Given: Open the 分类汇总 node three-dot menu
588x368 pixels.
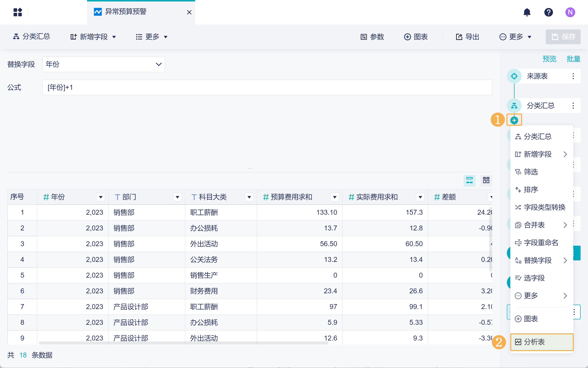Looking at the screenshot, I should 573,106.
